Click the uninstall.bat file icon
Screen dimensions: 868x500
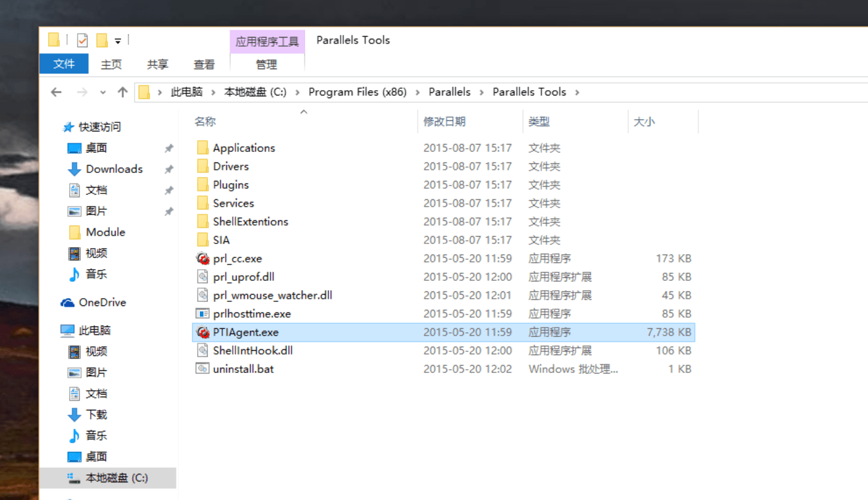click(x=203, y=368)
